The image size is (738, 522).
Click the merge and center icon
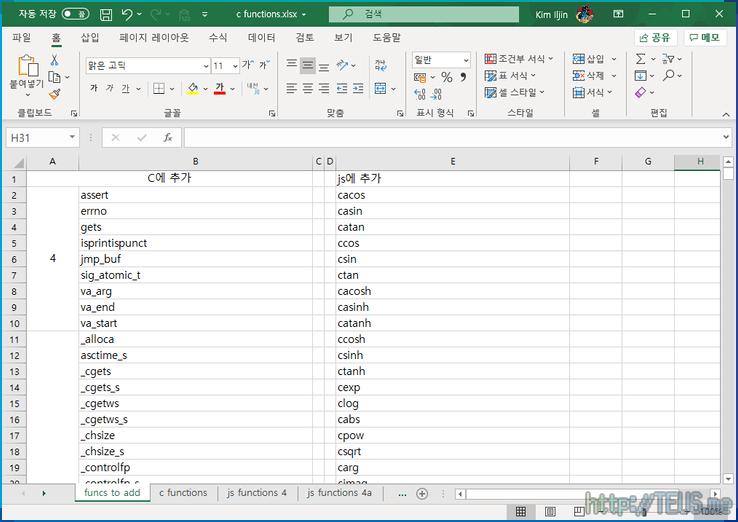click(380, 88)
